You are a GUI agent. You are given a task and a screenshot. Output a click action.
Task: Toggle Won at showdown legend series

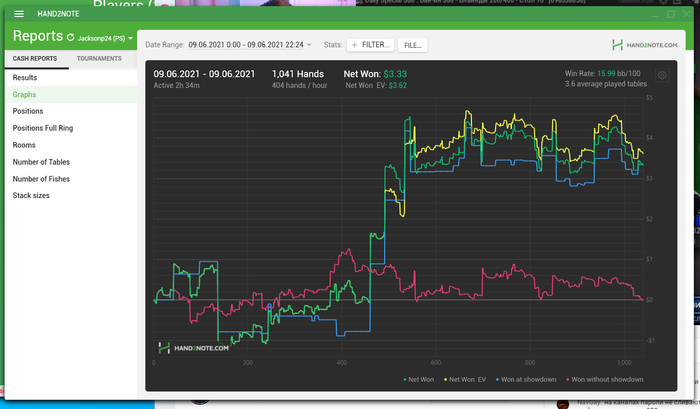(526, 380)
